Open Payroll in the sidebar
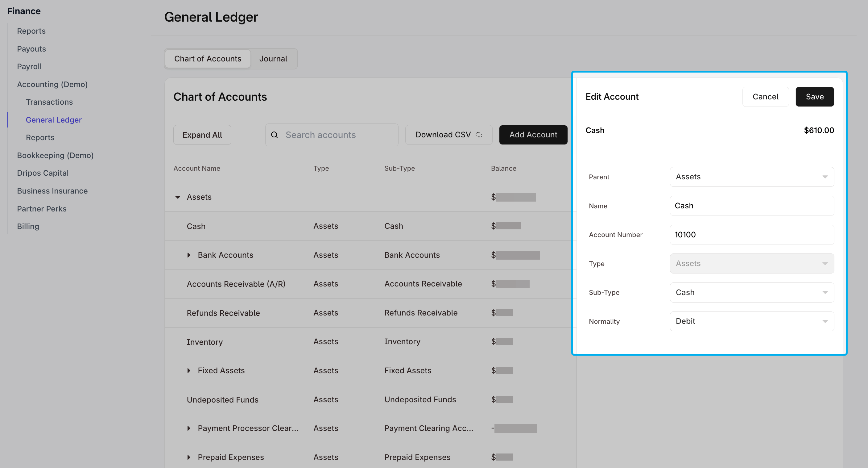868x468 pixels. [x=29, y=66]
